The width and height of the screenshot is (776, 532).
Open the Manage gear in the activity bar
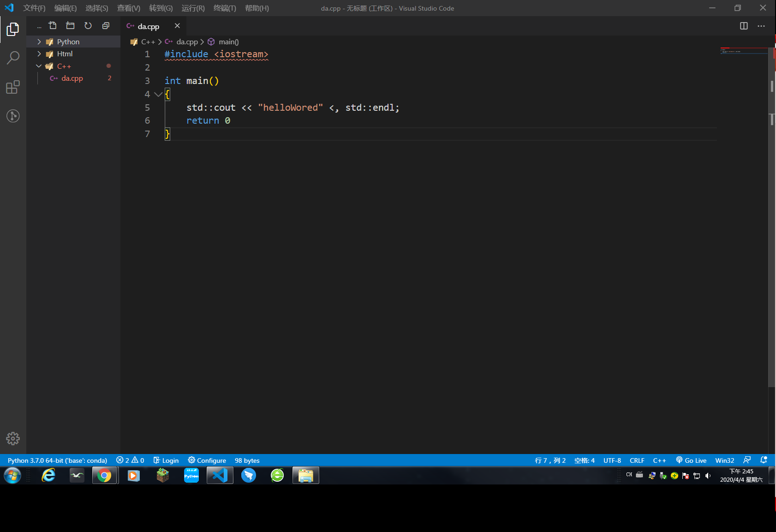coord(13,438)
